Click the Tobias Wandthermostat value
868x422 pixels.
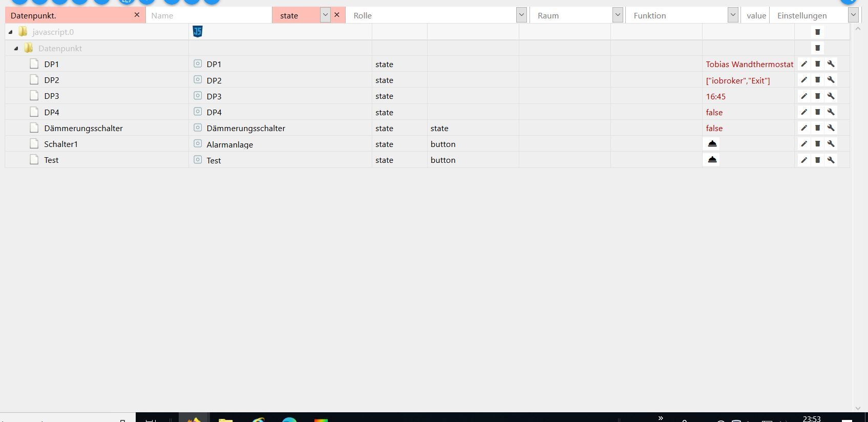click(749, 64)
